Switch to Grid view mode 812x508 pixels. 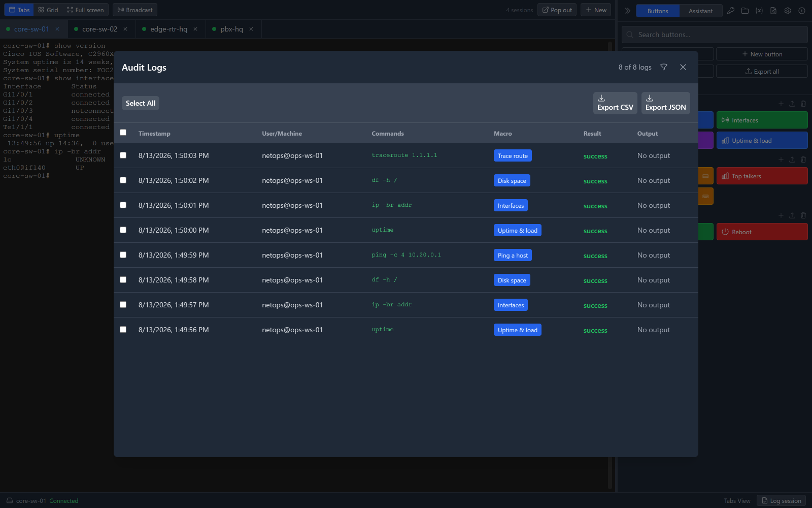pyautogui.click(x=48, y=10)
